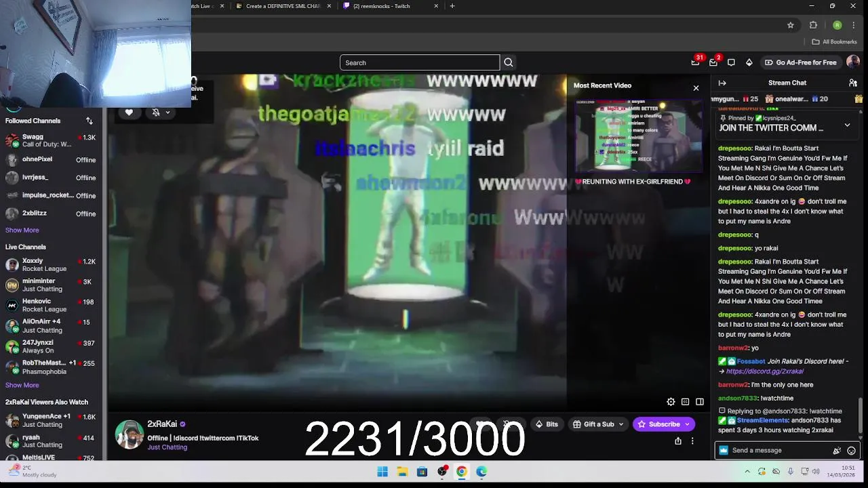Close the Create a DEFINITIVE tab
The width and height of the screenshot is (868, 488).
point(330,6)
